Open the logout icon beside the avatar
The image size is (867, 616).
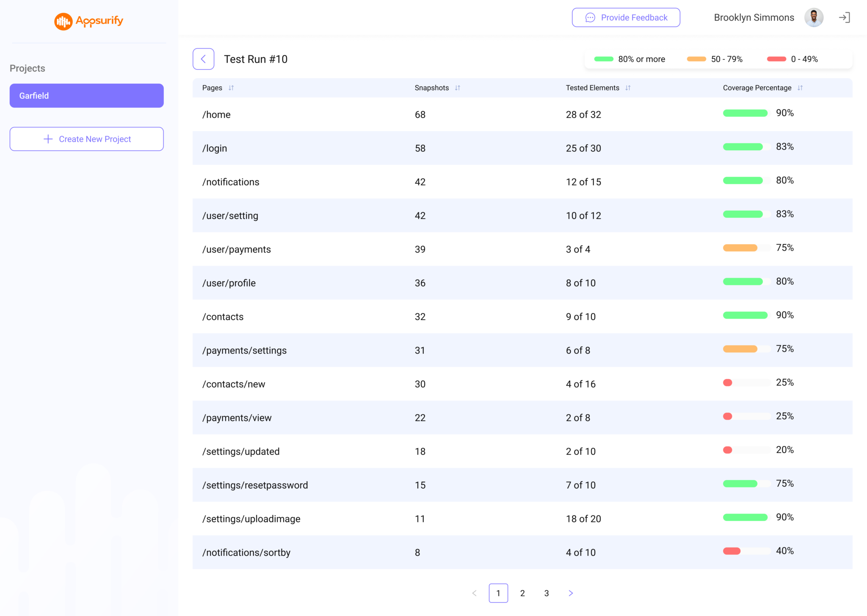click(845, 17)
